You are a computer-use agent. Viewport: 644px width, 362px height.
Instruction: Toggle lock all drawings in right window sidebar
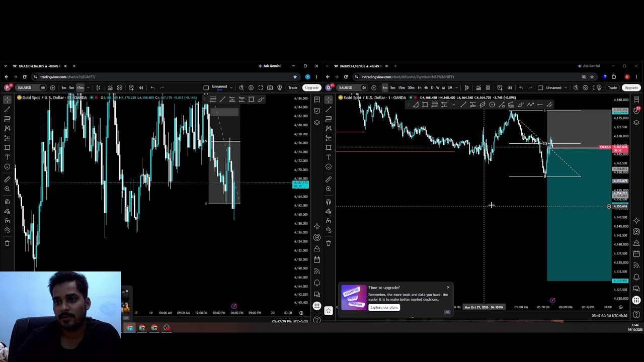(329, 221)
